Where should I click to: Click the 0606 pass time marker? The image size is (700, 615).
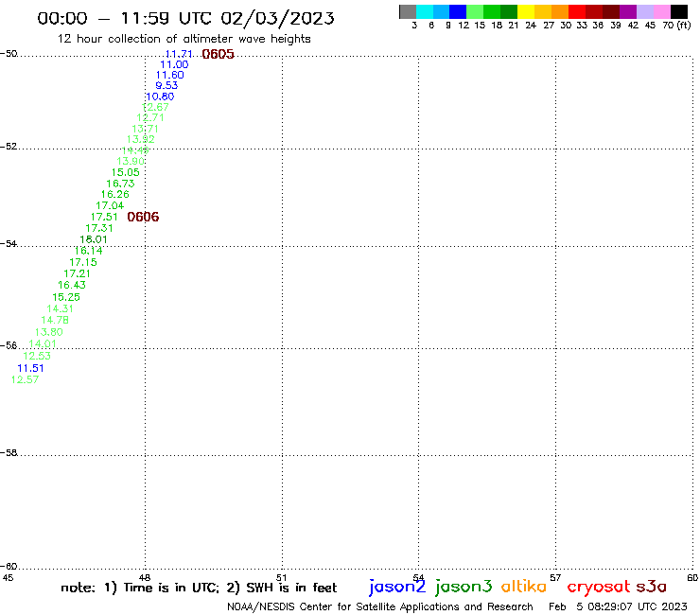pos(143,217)
